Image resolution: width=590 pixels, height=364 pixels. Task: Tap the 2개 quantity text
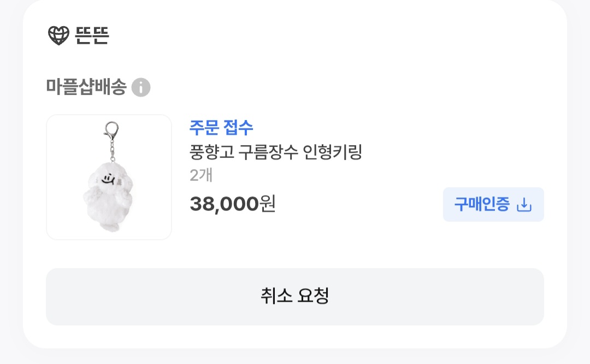click(x=200, y=175)
